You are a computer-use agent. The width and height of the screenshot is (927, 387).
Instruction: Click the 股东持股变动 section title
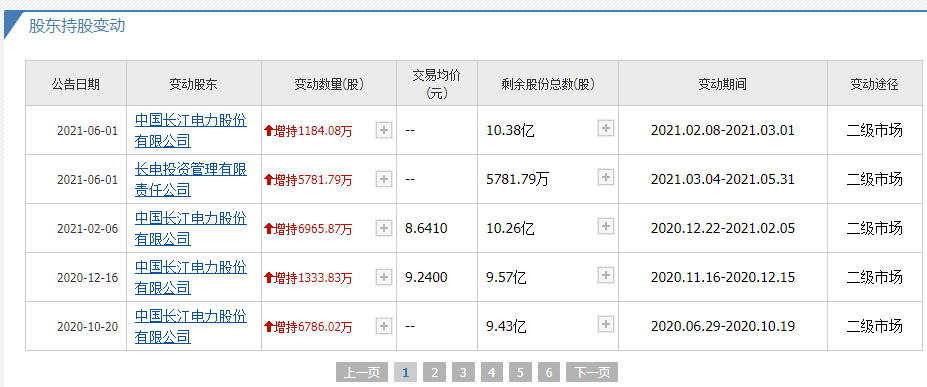[x=77, y=26]
